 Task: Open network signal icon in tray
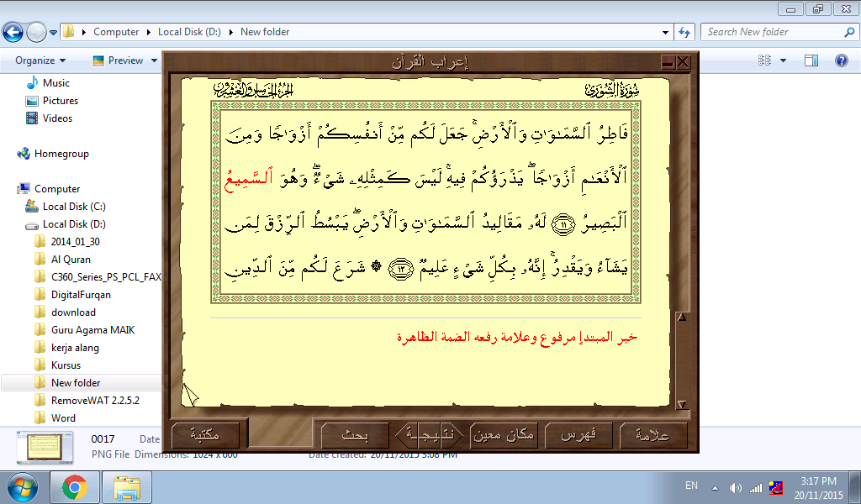coord(756,487)
